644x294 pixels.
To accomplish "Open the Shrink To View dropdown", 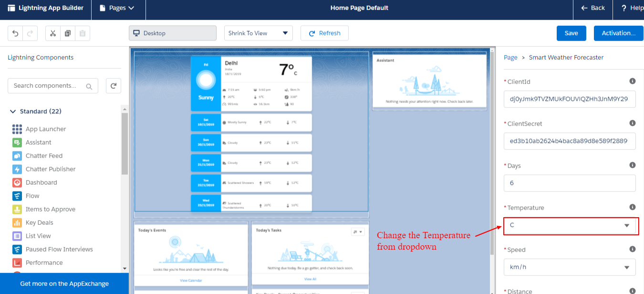I will click(x=258, y=33).
